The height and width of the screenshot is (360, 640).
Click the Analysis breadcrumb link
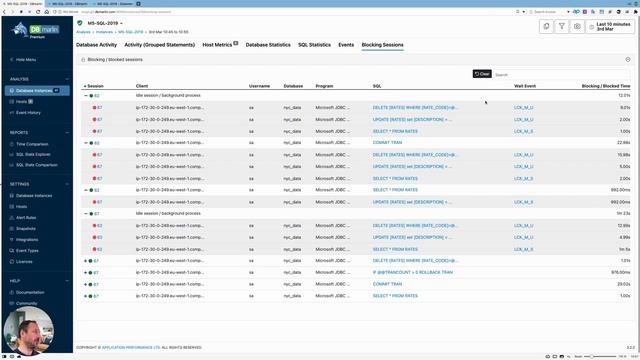tap(83, 32)
